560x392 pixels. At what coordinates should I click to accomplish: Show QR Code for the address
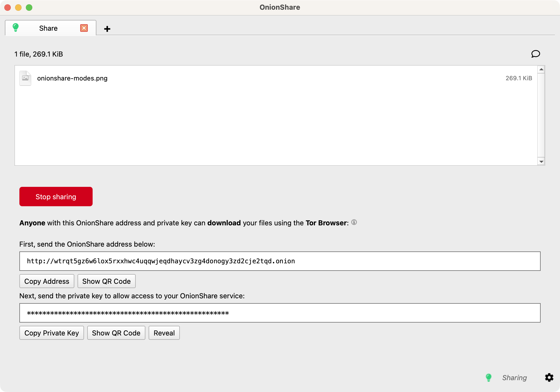coord(106,281)
